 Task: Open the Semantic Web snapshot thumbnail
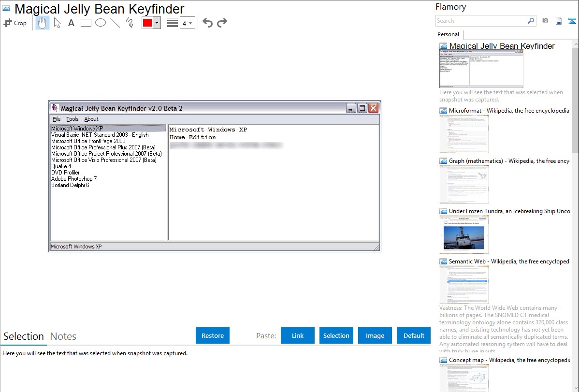pyautogui.click(x=464, y=285)
